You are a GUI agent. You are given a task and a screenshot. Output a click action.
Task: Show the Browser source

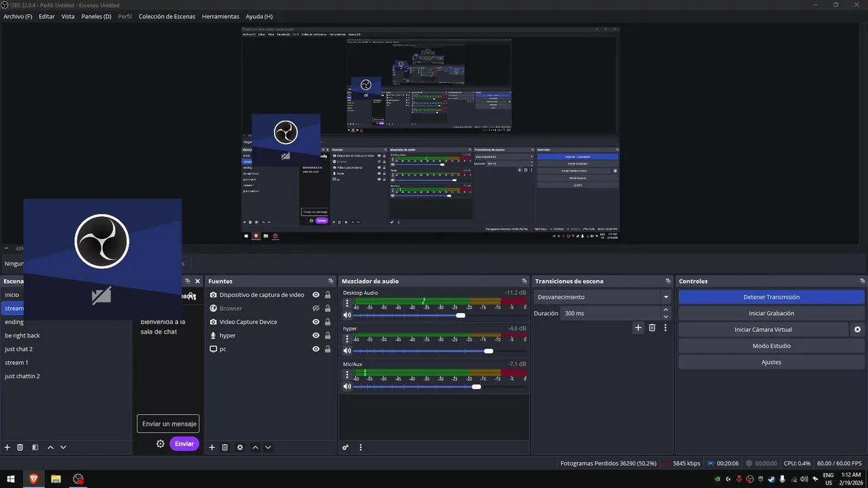(x=316, y=308)
